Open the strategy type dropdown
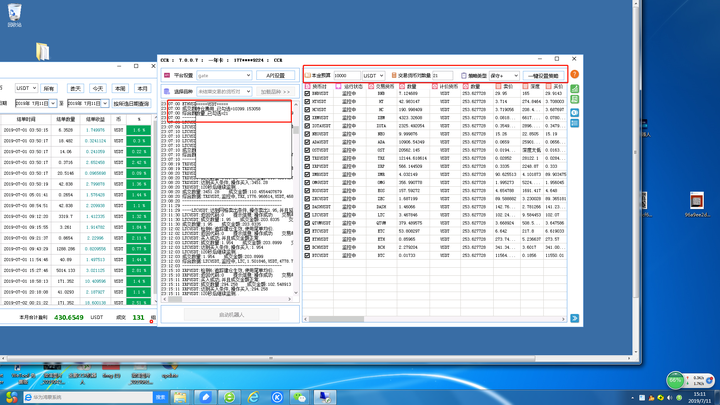The width and height of the screenshot is (720, 405). click(503, 75)
